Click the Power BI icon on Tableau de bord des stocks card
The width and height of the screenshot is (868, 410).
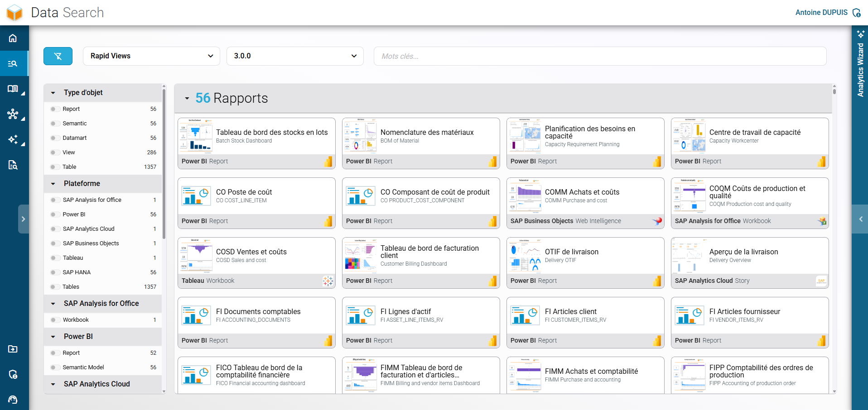(328, 162)
